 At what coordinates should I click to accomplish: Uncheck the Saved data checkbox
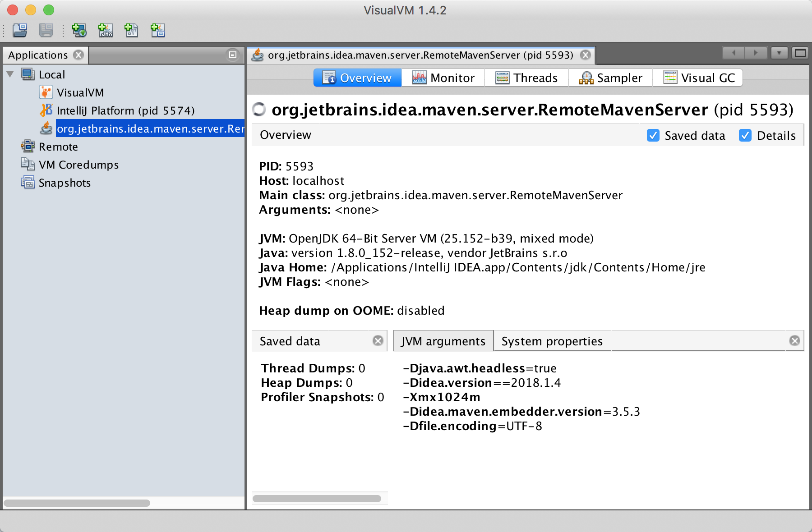tap(653, 135)
